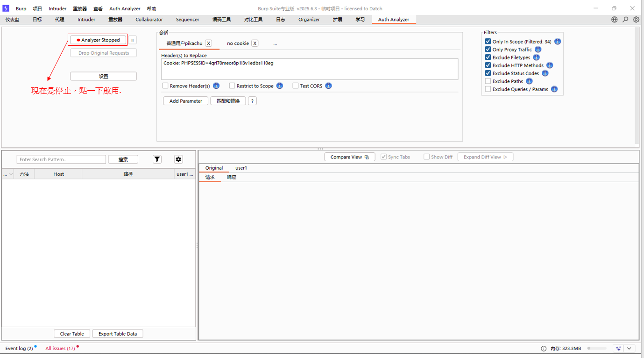
Task: Enable the Test CORS checkbox
Action: [296, 86]
